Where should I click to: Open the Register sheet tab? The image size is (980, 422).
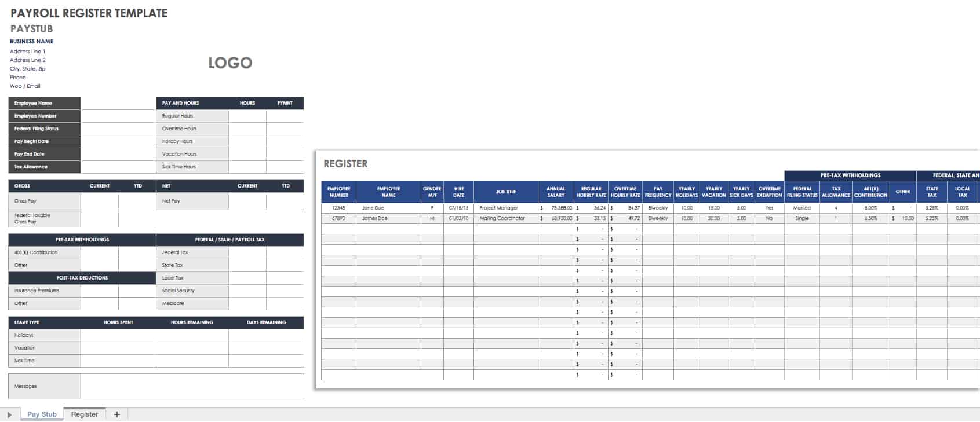tap(85, 414)
